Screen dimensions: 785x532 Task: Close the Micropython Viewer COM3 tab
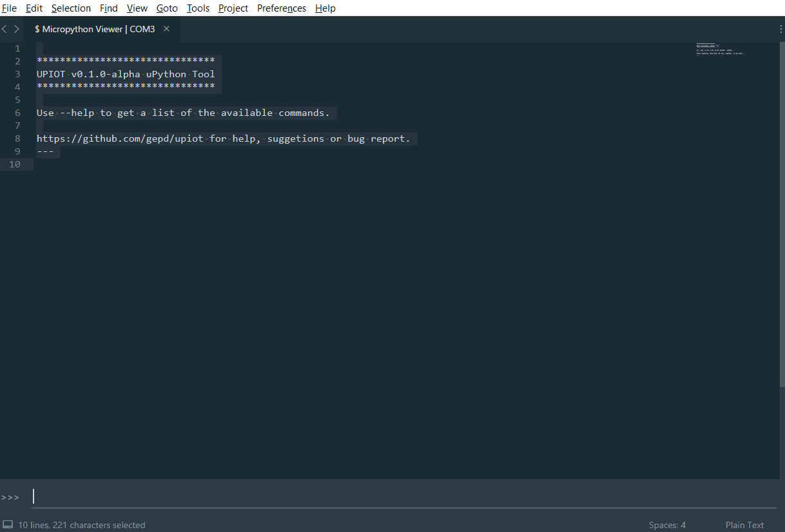(166, 29)
